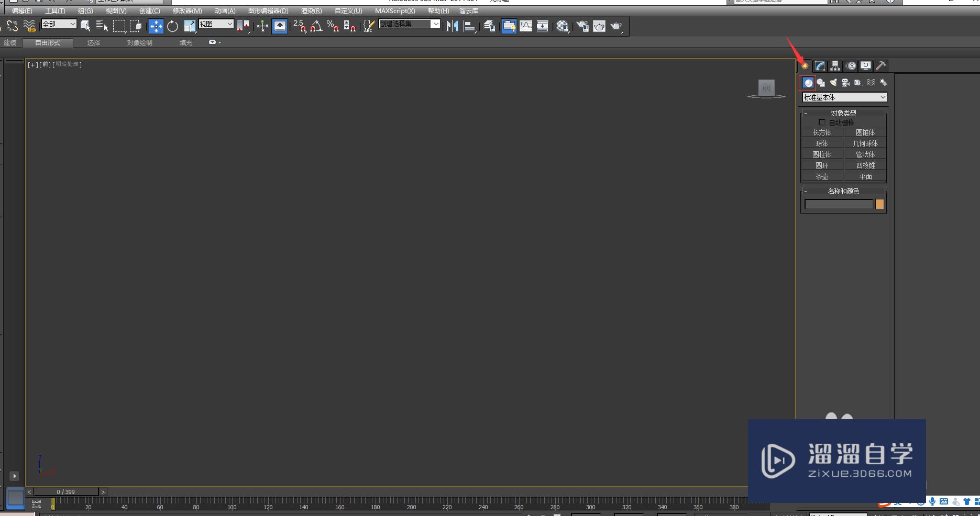This screenshot has width=980, height=516.
Task: Open the 渲染(R) menu
Action: [311, 11]
